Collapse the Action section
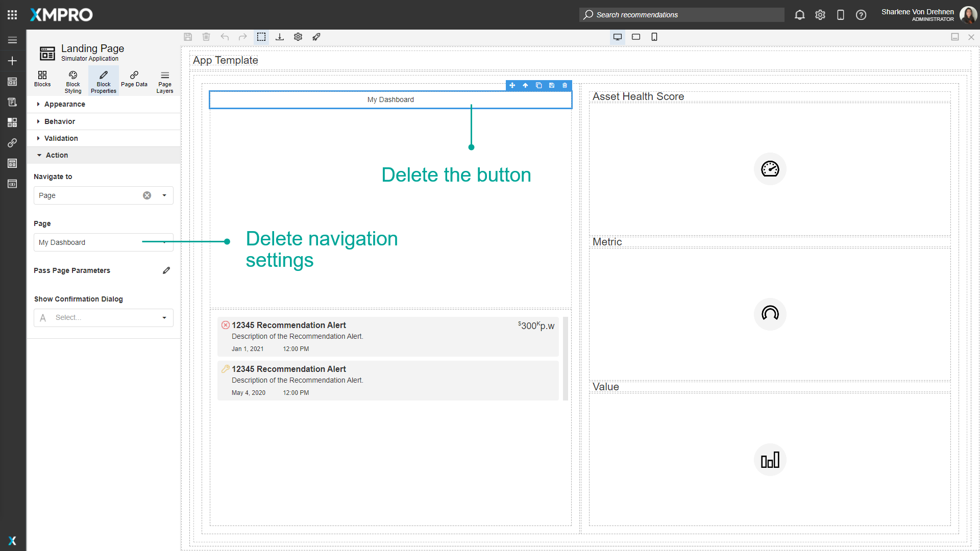 coord(56,155)
